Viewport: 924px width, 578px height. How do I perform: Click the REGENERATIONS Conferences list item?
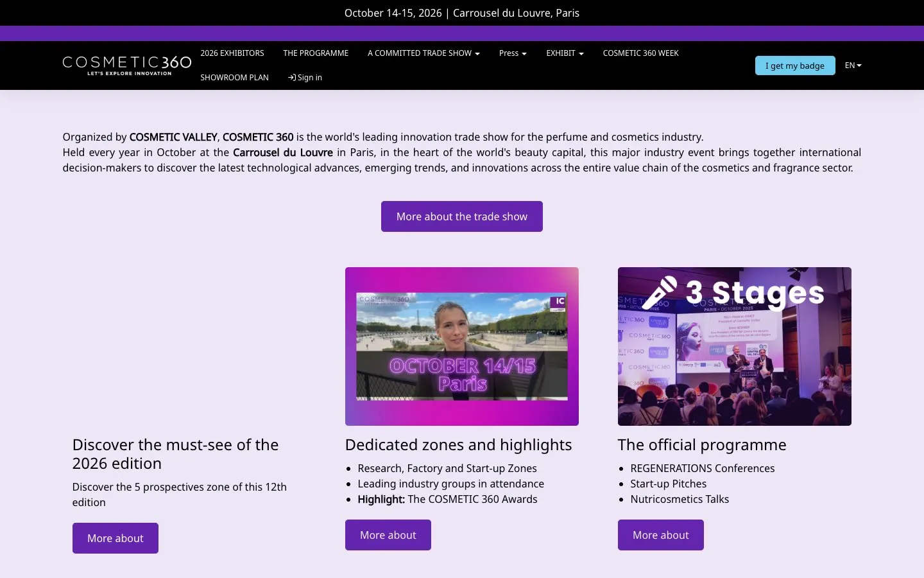(703, 468)
